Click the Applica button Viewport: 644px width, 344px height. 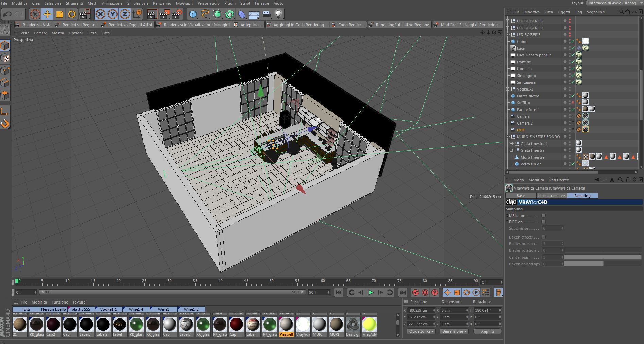click(487, 332)
